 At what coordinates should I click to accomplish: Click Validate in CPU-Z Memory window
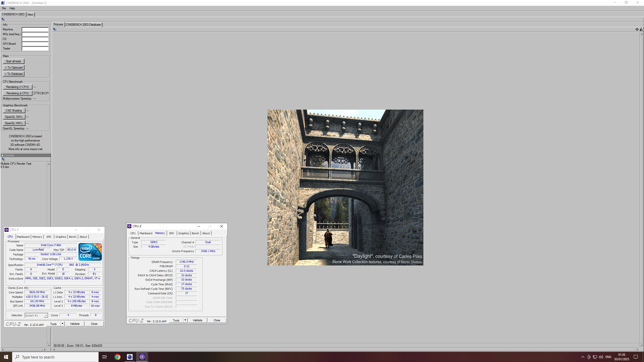(197, 320)
